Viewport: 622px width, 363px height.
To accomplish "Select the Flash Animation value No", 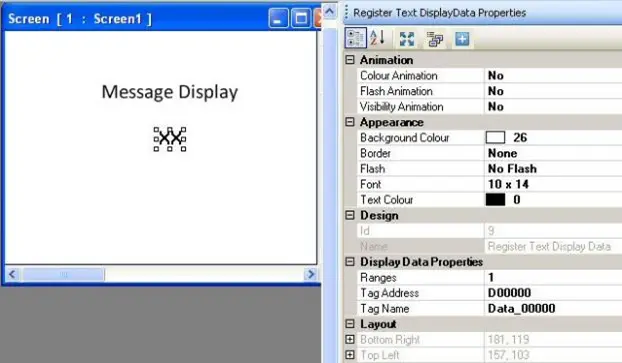I will click(495, 91).
